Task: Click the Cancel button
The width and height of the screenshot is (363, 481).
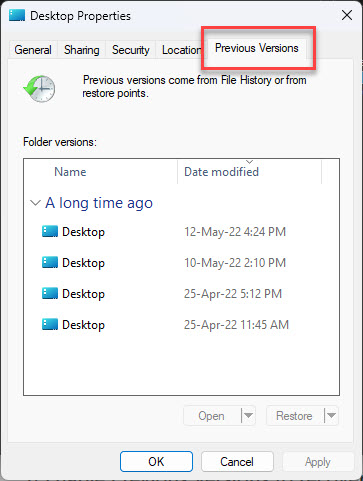Action: click(x=237, y=462)
